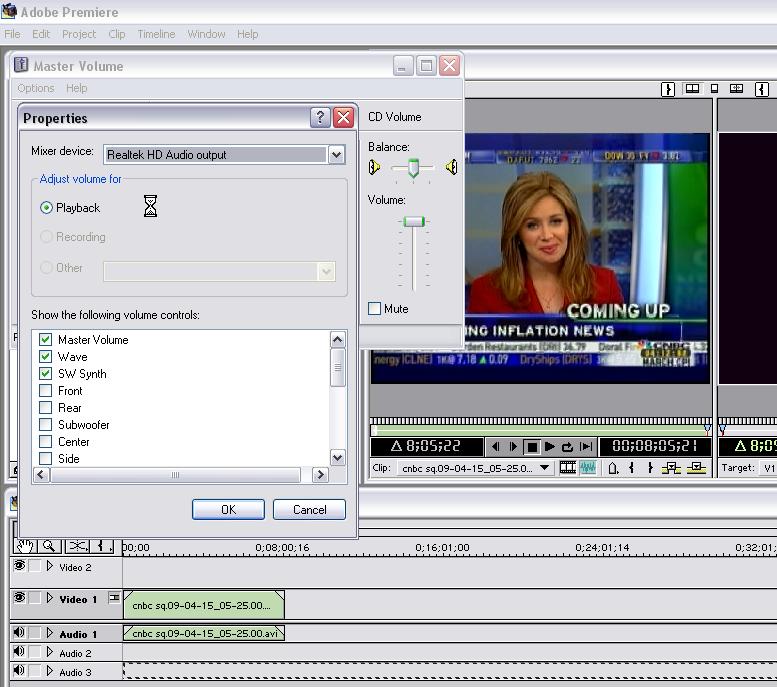Open the Edit menu
The height and width of the screenshot is (687, 777).
point(41,34)
